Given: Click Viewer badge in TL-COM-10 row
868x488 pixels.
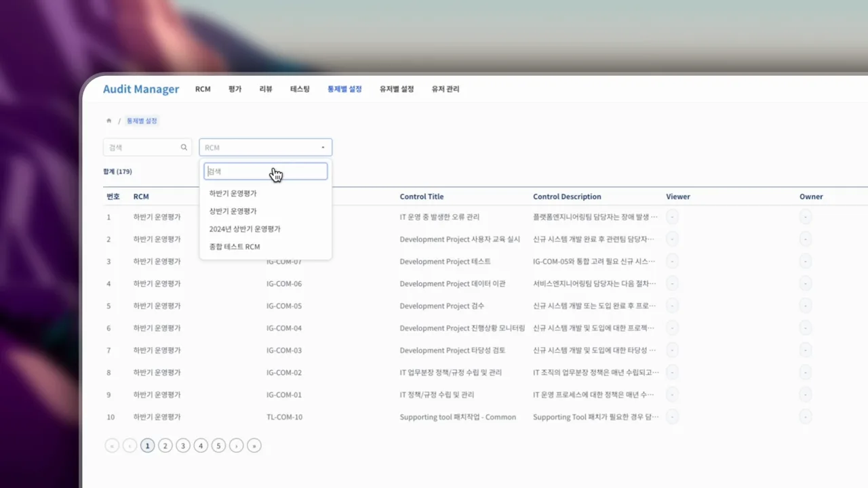Looking at the screenshot, I should pos(672,417).
